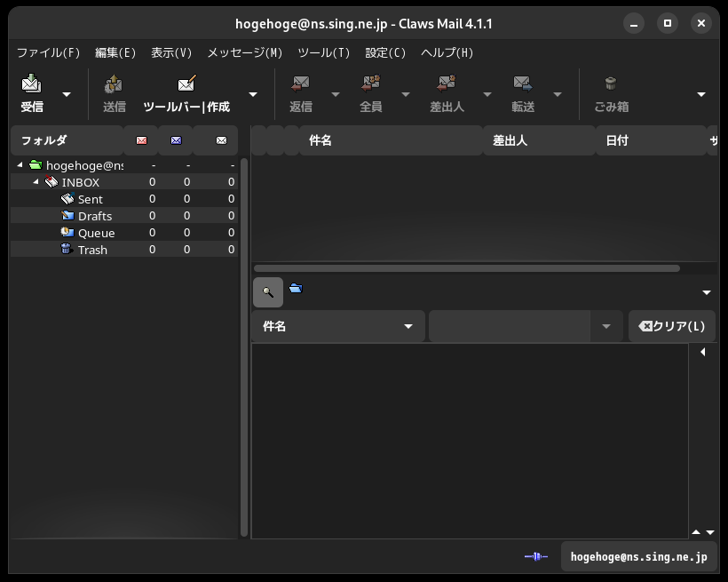
Task: Open the 全員 dropdown arrow
Action: click(x=406, y=94)
